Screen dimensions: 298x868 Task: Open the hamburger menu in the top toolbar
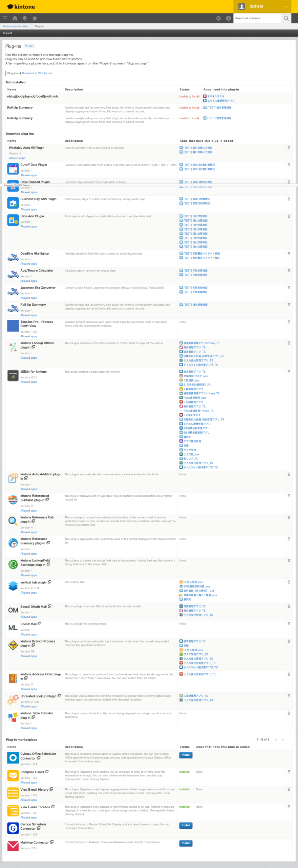point(5,18)
